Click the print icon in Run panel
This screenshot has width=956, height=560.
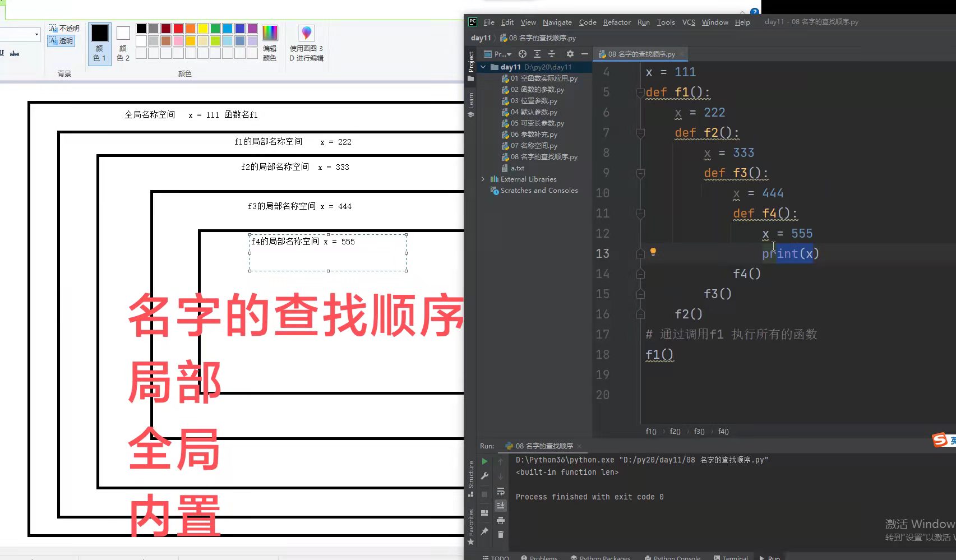pos(501,520)
